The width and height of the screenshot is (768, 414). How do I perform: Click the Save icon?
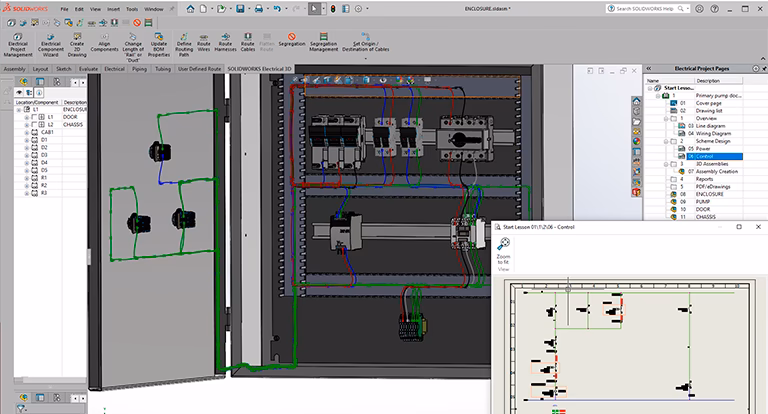pos(240,9)
